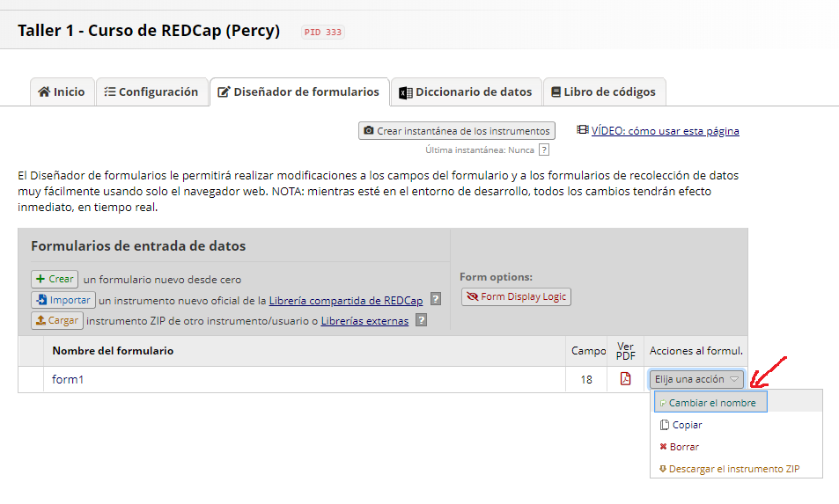Choose Descargar el instrumento ZIP
The width and height of the screenshot is (839, 504).
click(729, 469)
